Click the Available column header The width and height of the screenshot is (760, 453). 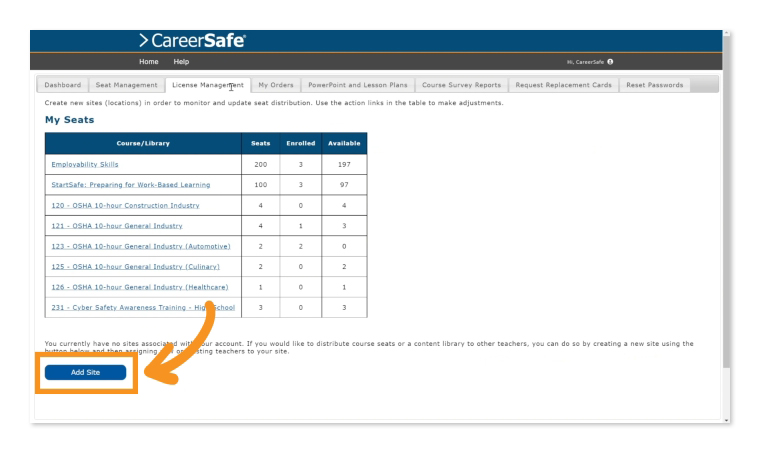tap(344, 143)
